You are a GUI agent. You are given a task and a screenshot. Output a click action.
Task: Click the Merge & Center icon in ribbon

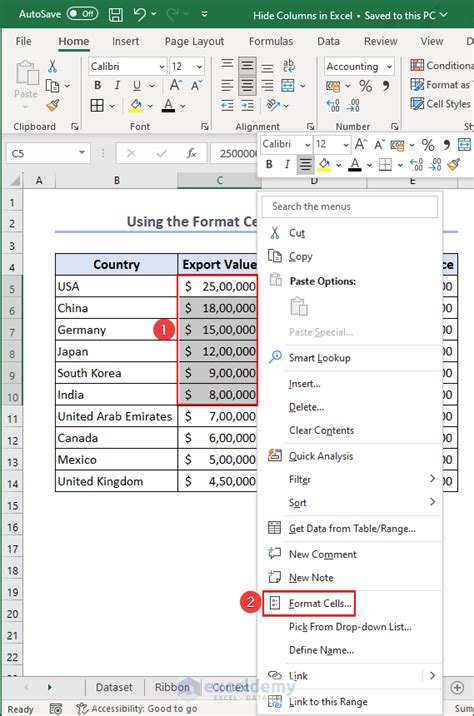click(288, 85)
